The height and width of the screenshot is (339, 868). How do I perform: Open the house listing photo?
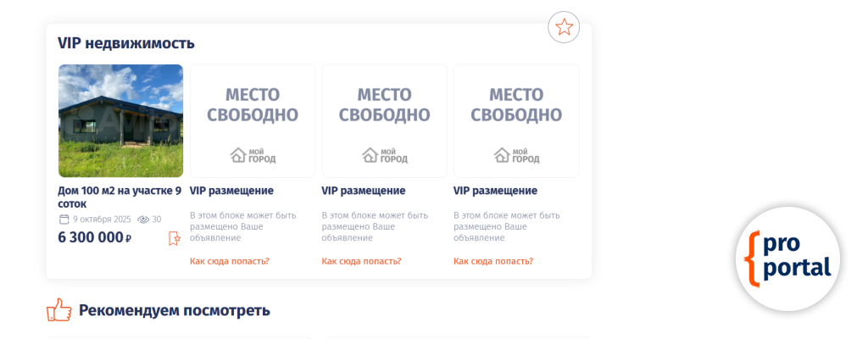(x=120, y=120)
